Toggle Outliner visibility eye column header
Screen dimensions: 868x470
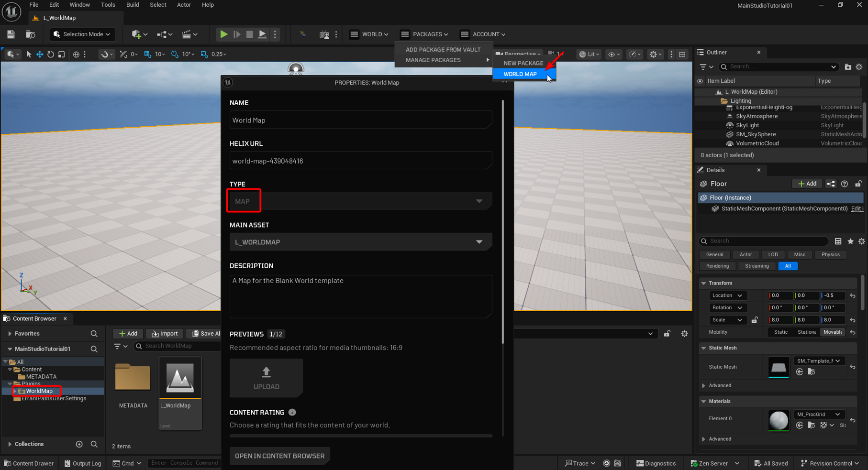[x=700, y=81]
